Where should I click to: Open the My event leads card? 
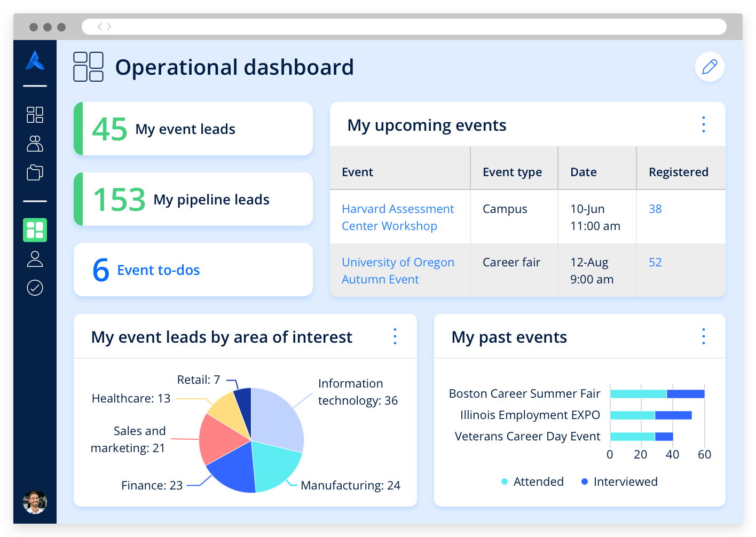point(193,129)
